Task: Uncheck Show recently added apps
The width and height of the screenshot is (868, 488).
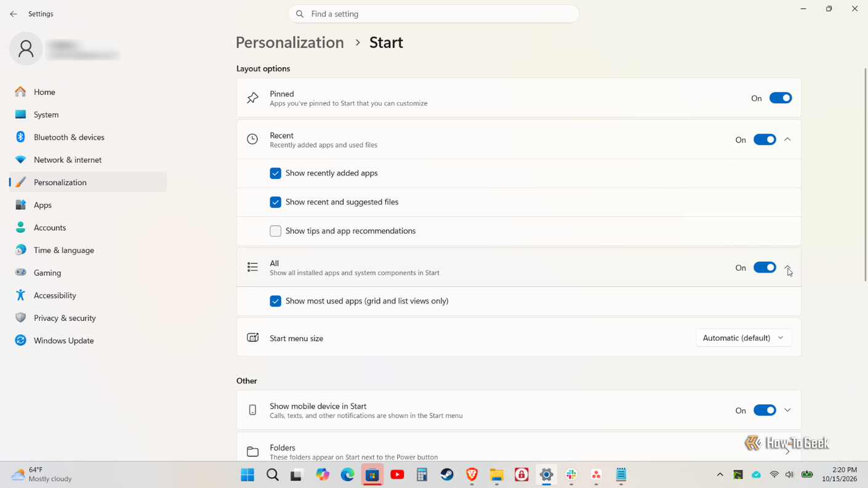Action: 275,174
